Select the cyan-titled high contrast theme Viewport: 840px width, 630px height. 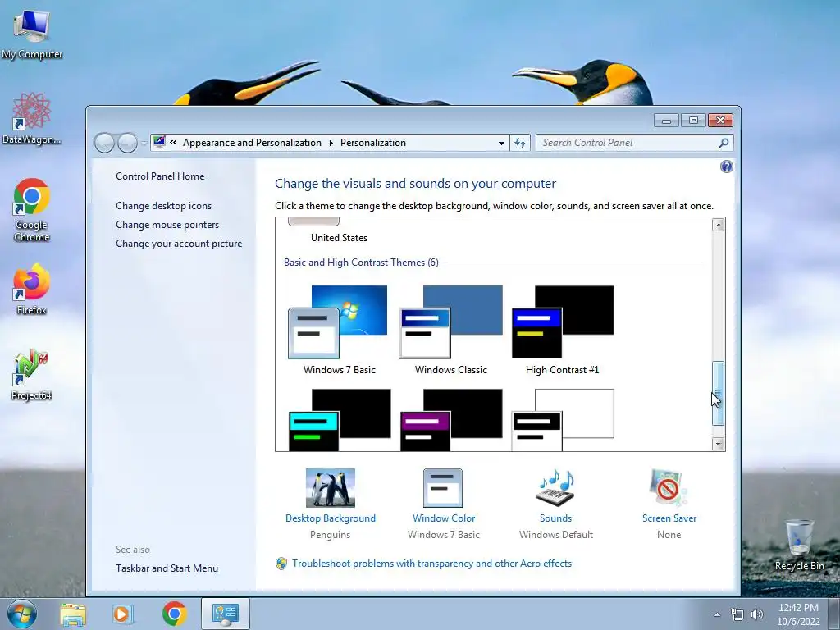point(339,420)
